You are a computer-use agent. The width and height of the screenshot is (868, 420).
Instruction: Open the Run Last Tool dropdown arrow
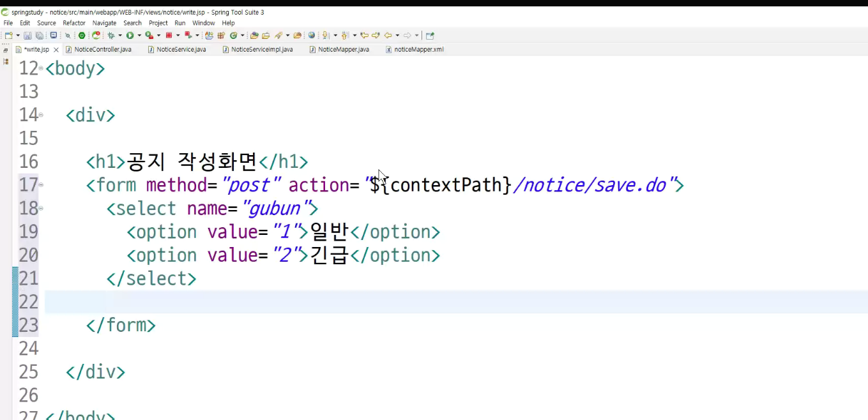159,35
